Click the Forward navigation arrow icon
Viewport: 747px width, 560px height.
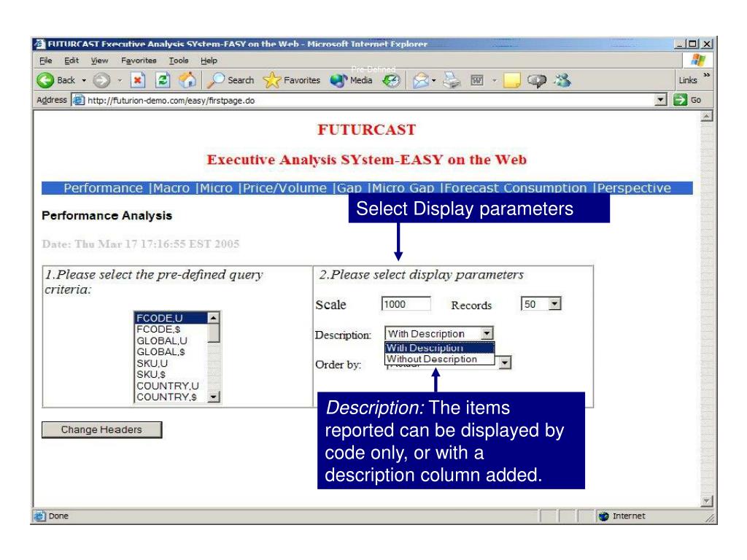tap(101, 80)
